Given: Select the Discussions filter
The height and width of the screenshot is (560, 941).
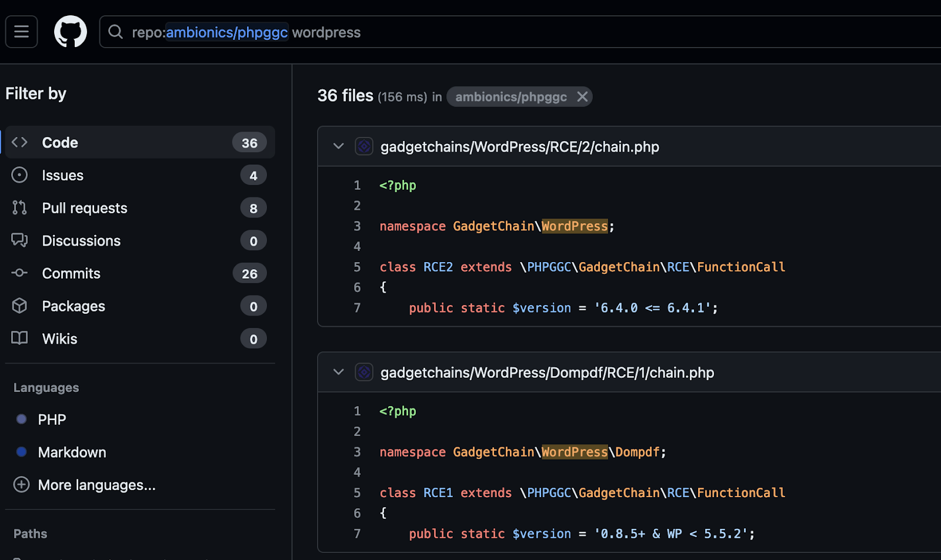Looking at the screenshot, I should [140, 241].
